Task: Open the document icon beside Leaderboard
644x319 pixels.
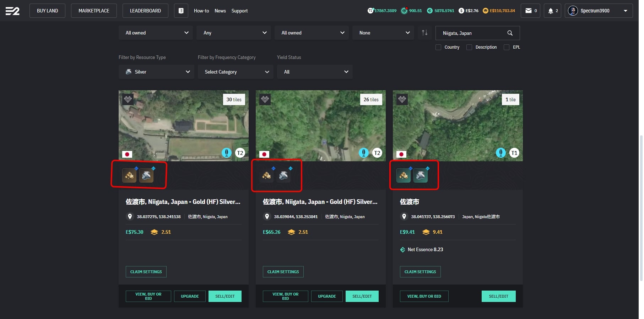Action: tap(181, 11)
